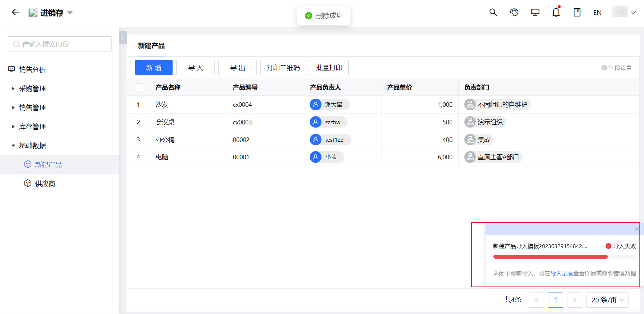The image size is (644, 314).
Task: Click the 进销存 app logo icon
Action: 33,13
